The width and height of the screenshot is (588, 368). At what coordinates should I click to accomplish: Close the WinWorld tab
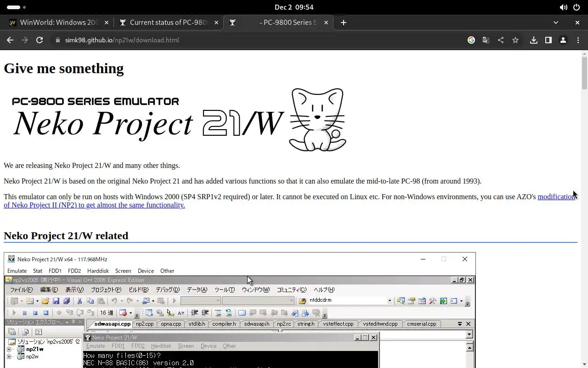pyautogui.click(x=107, y=23)
